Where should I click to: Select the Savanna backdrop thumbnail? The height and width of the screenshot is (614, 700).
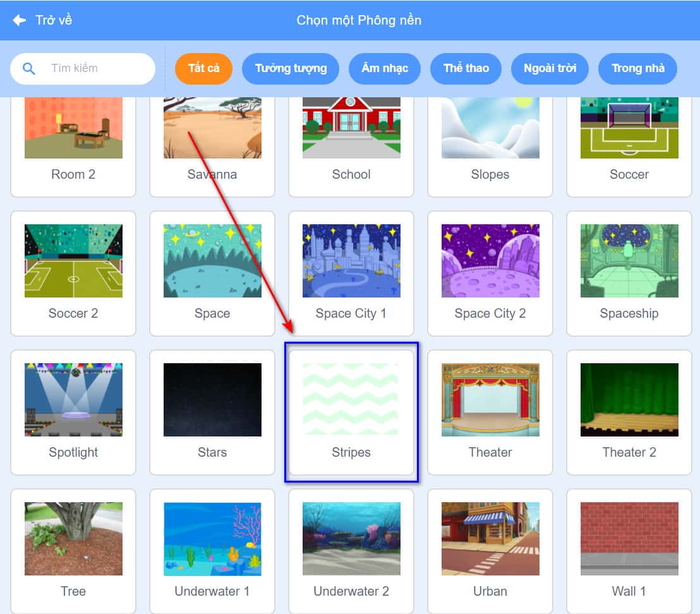[212, 140]
